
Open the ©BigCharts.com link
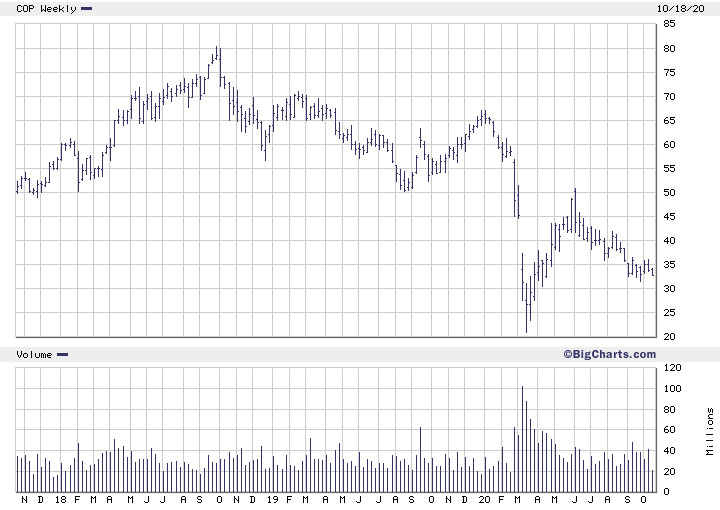coord(610,354)
